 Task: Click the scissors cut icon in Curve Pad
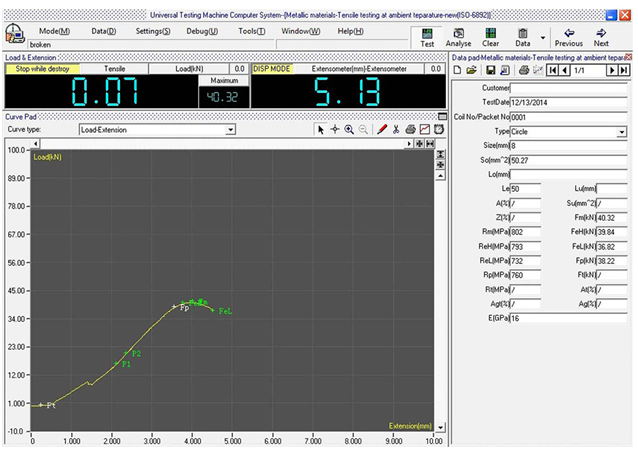(396, 130)
